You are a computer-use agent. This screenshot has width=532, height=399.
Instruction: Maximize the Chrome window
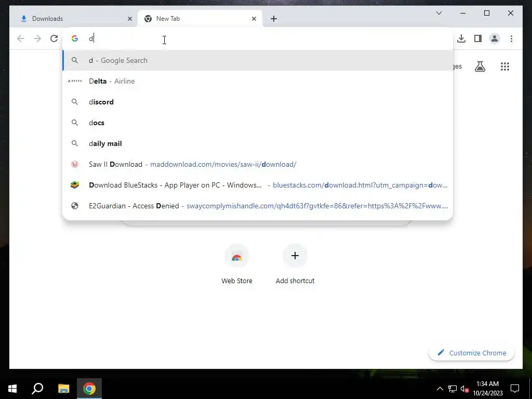click(486, 13)
